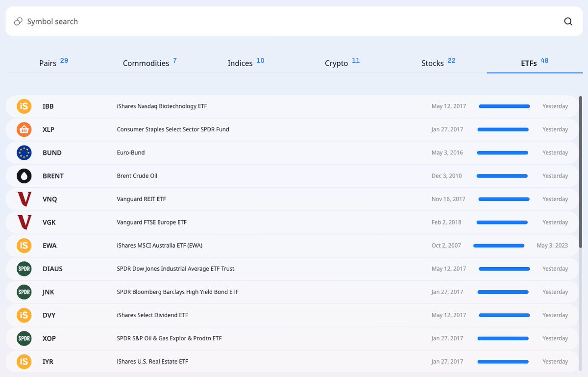Click the "Euro-Bund" description
The width and height of the screenshot is (588, 377).
pyautogui.click(x=131, y=152)
